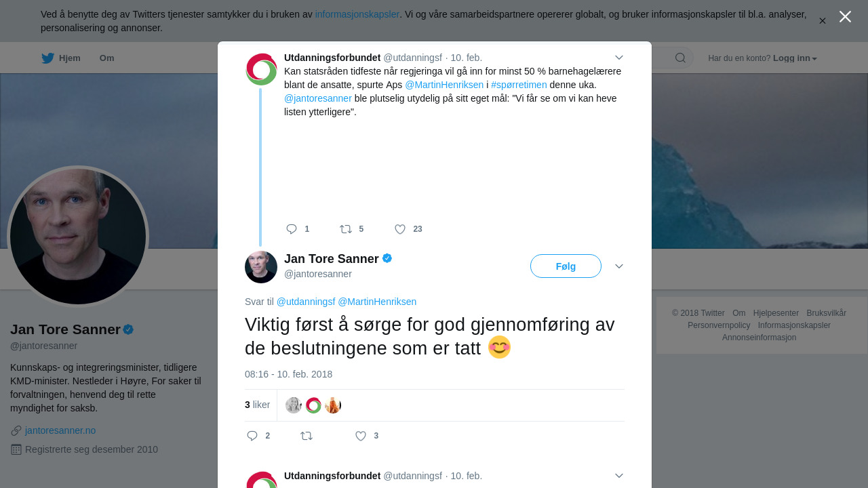
Task: Follow Jan Tore Sanner with Følg button
Action: [566, 266]
